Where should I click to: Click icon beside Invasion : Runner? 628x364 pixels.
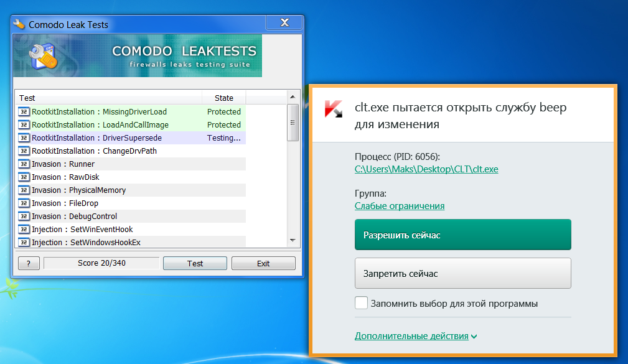[x=24, y=164]
